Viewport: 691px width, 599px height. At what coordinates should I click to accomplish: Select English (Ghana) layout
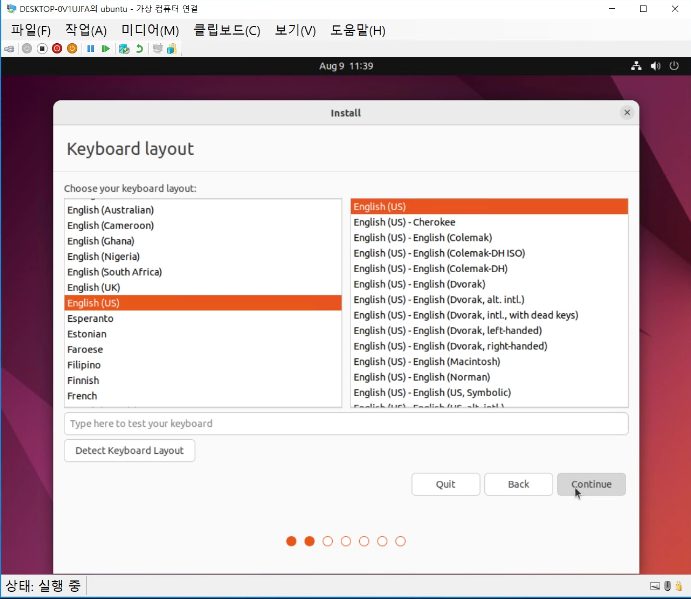pyautogui.click(x=203, y=241)
